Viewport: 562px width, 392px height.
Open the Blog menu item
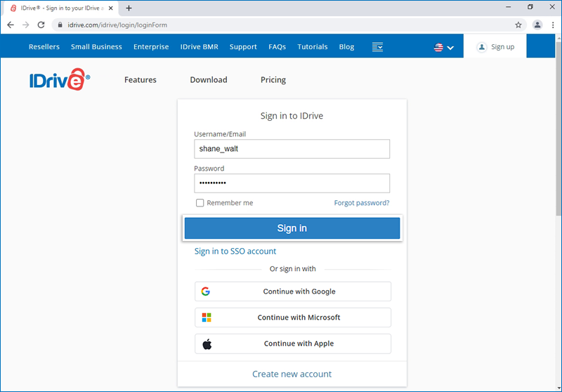[x=346, y=46]
